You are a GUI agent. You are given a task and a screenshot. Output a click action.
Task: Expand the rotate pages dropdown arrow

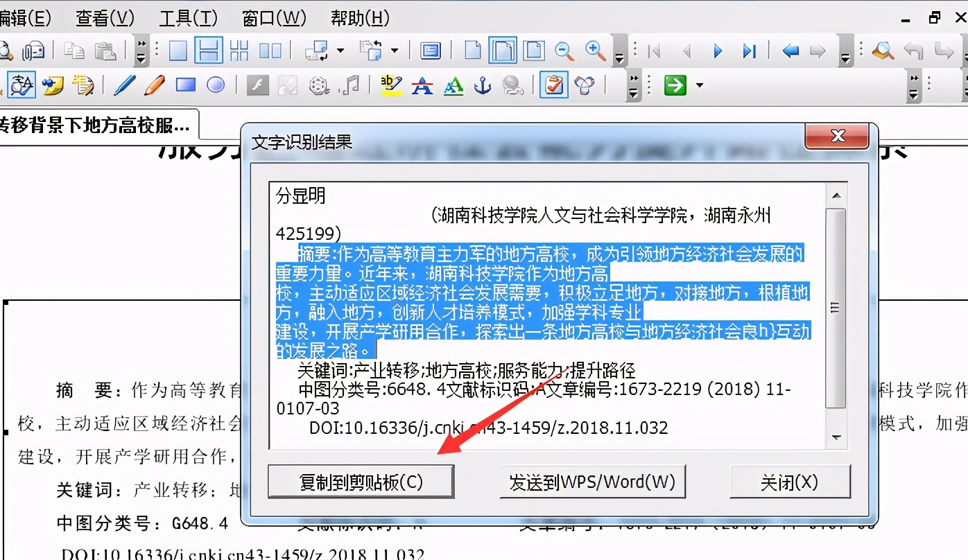(x=395, y=51)
